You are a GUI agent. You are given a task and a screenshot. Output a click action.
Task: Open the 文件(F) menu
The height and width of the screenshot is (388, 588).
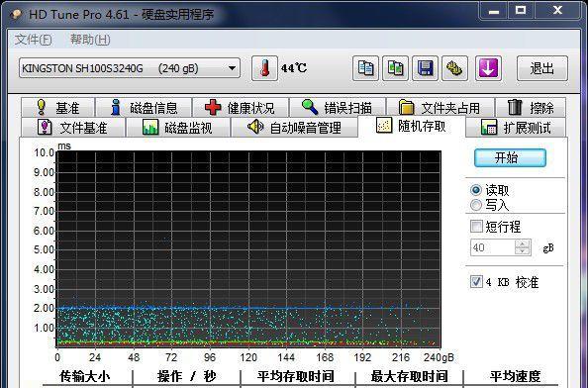pos(33,40)
